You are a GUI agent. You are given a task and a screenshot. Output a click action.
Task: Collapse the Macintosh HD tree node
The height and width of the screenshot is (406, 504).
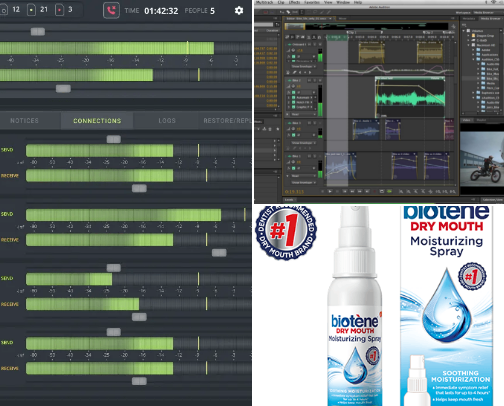[x=468, y=45]
